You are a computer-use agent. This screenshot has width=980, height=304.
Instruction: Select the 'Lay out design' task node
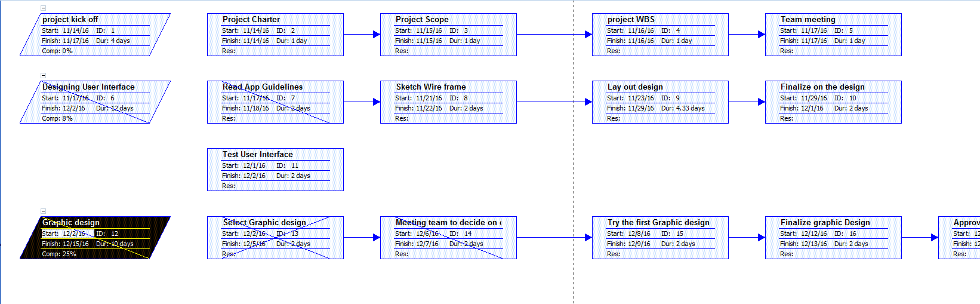(x=660, y=102)
